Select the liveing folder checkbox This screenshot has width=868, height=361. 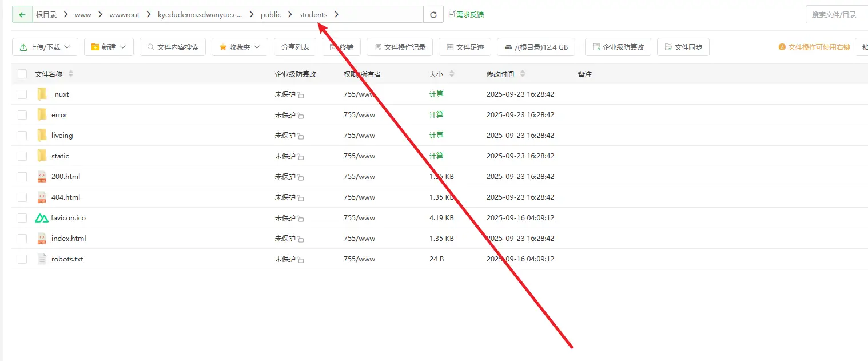[x=22, y=136]
